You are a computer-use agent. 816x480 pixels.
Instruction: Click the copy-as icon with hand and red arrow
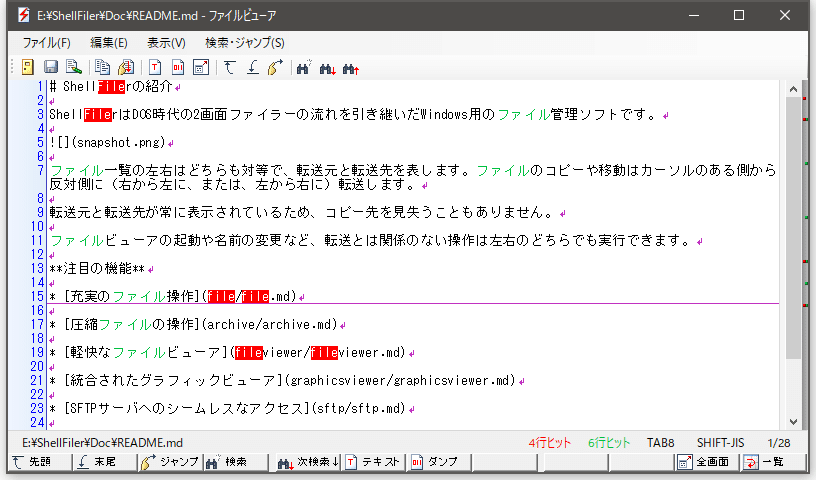pos(125,67)
